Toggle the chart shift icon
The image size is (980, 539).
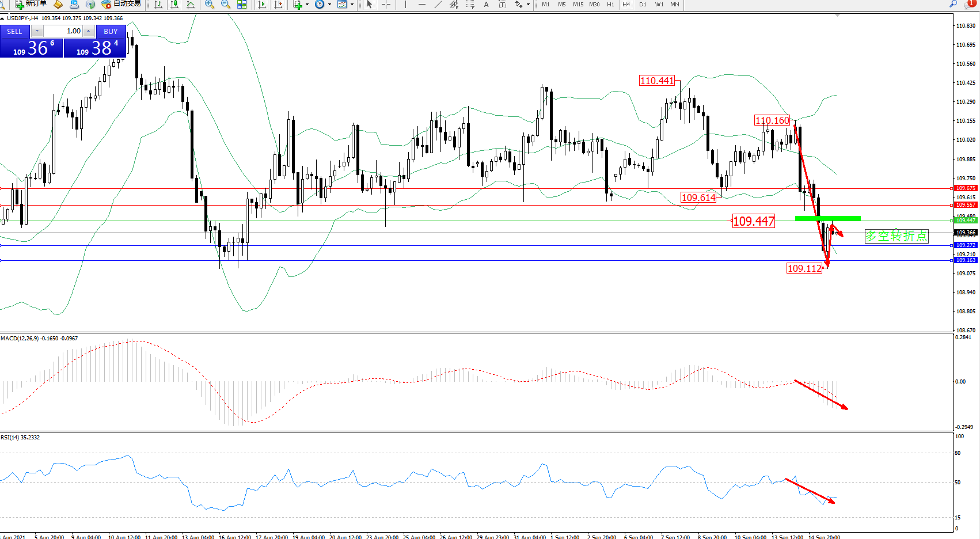coord(279,5)
